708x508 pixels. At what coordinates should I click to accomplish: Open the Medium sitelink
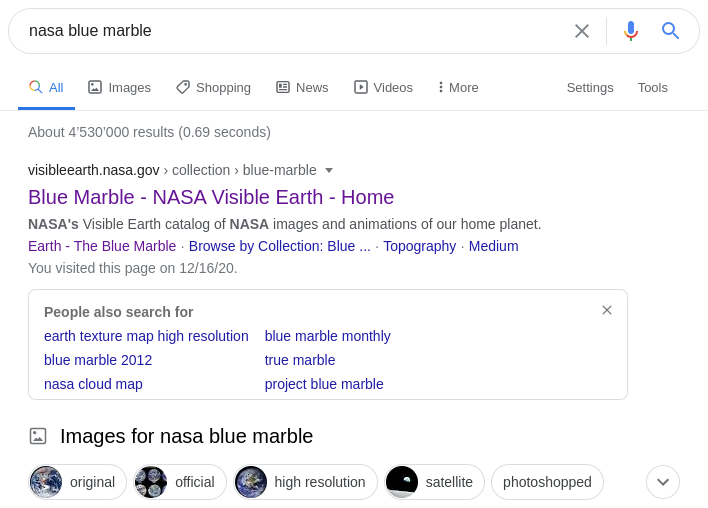[x=494, y=246]
